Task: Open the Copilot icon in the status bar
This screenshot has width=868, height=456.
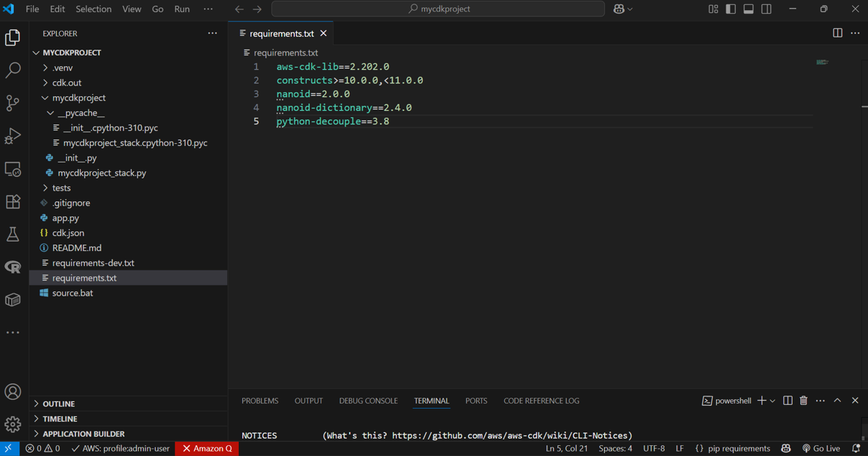Action: [x=786, y=448]
